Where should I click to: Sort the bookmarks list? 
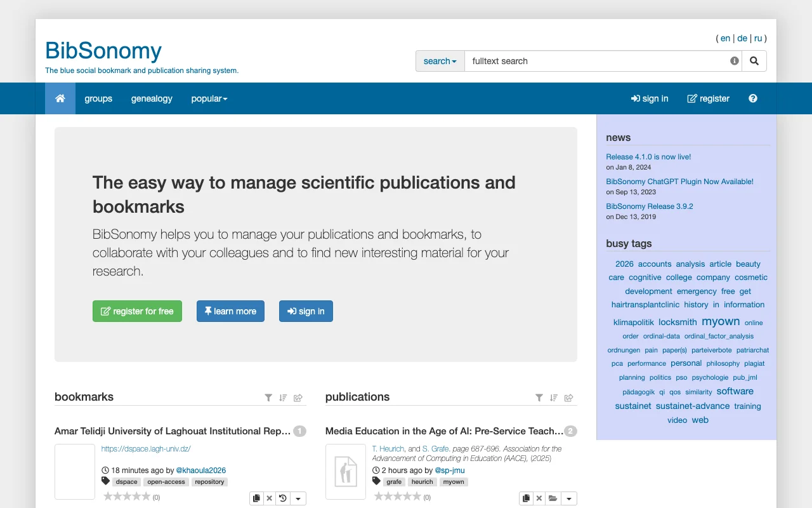tap(283, 398)
